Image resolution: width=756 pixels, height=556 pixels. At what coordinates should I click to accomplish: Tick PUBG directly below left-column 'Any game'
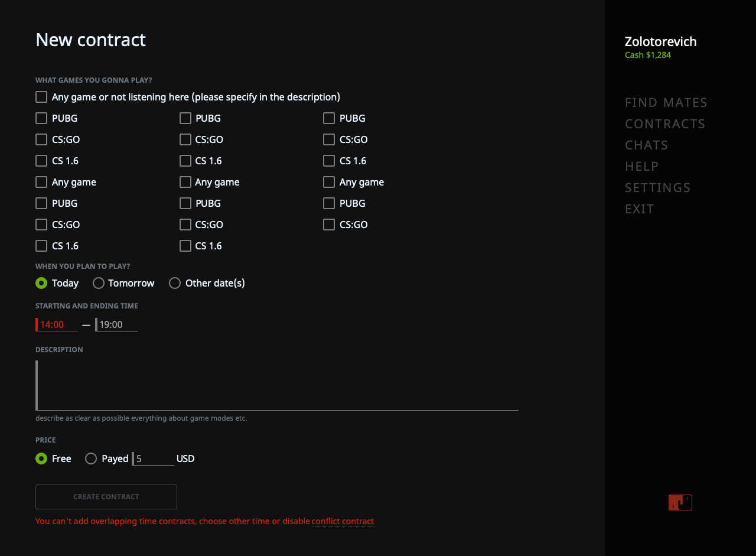coord(41,203)
